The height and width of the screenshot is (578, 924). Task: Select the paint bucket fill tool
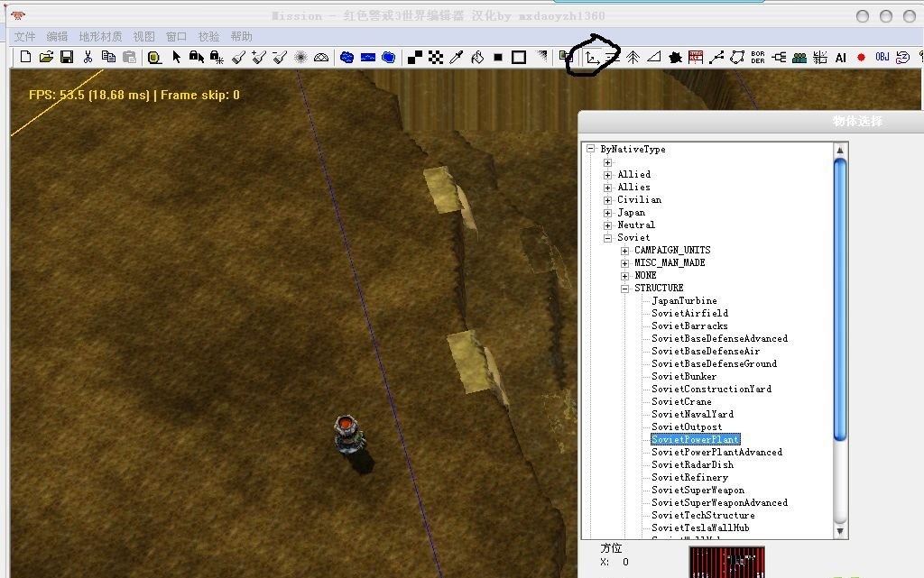(x=477, y=57)
